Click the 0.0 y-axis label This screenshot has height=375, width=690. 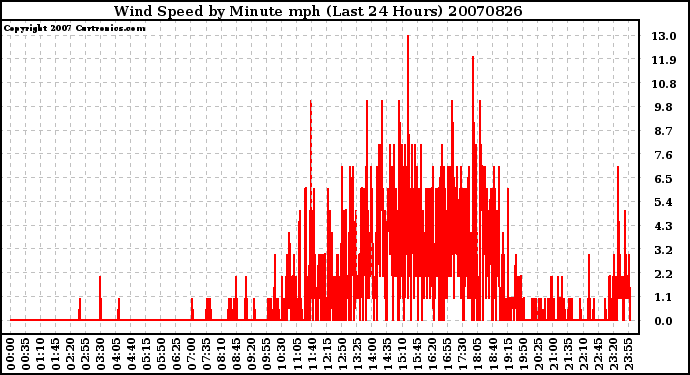(x=664, y=321)
